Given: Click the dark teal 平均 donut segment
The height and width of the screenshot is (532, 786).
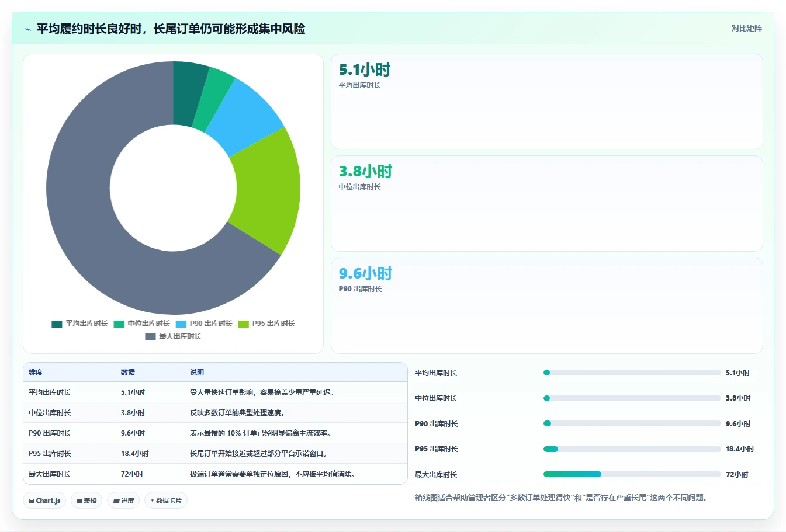Looking at the screenshot, I should coord(188,92).
